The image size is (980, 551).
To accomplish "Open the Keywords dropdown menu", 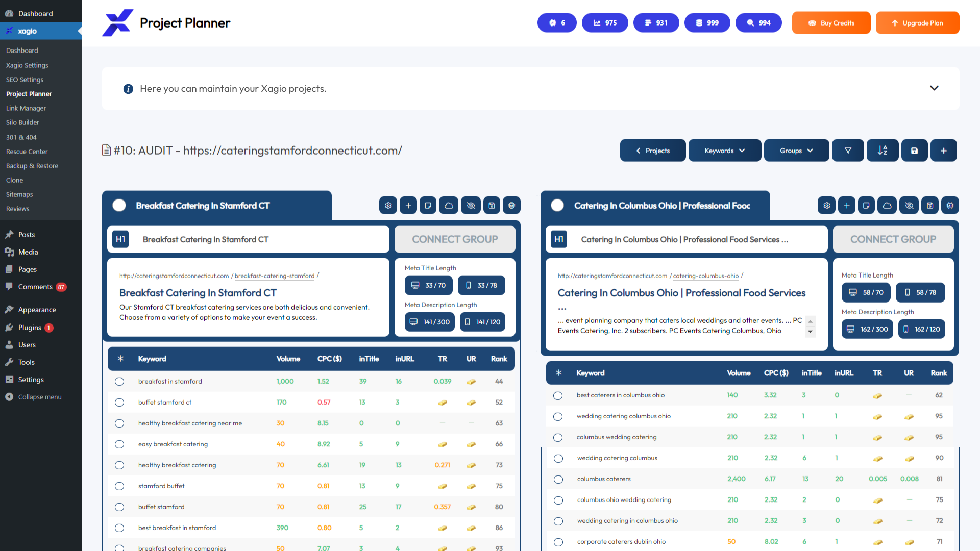I will [x=725, y=150].
